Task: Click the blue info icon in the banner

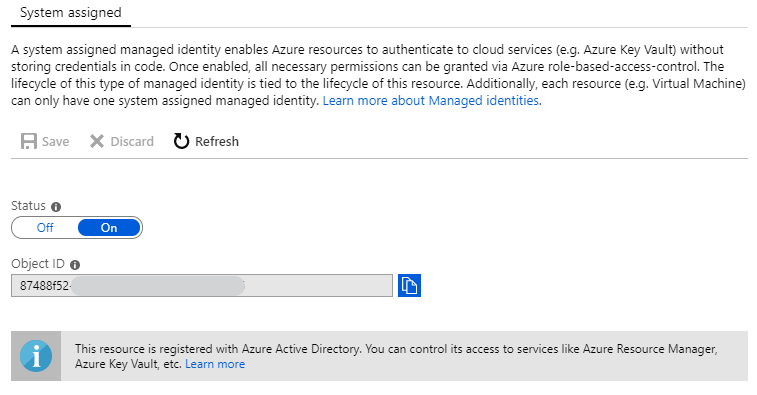Action: 36,356
